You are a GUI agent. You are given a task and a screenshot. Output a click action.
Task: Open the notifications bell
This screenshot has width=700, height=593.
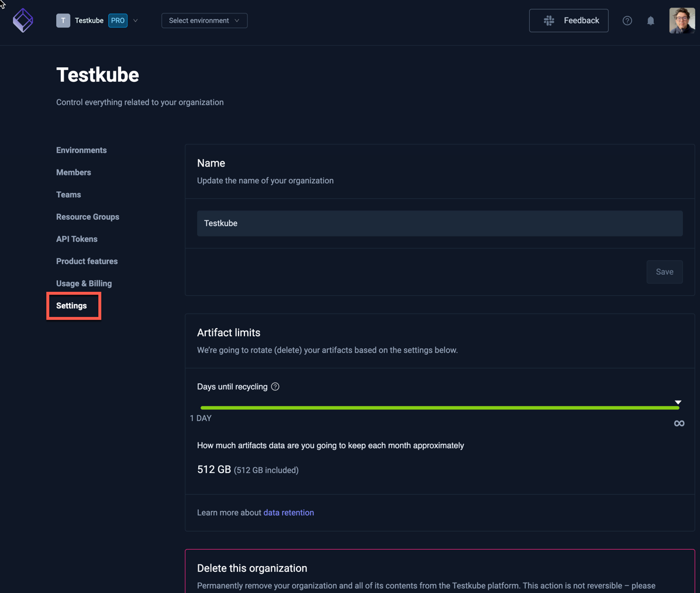(x=650, y=20)
